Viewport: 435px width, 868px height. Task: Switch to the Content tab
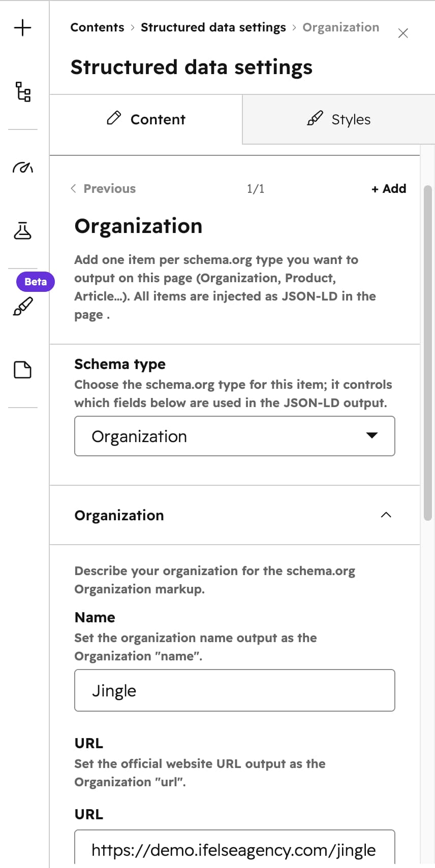pyautogui.click(x=146, y=119)
